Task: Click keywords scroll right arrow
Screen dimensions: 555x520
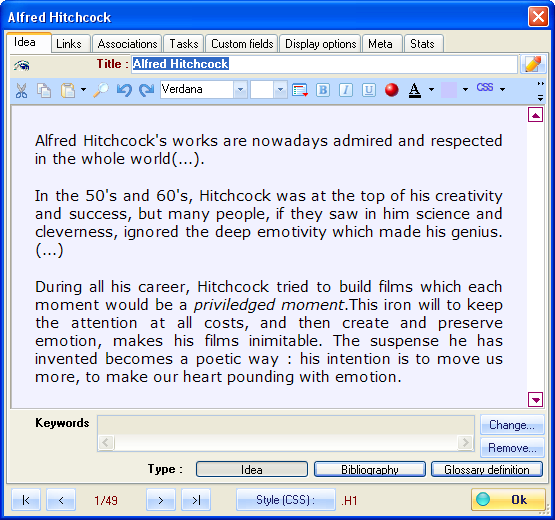Action: (x=465, y=442)
